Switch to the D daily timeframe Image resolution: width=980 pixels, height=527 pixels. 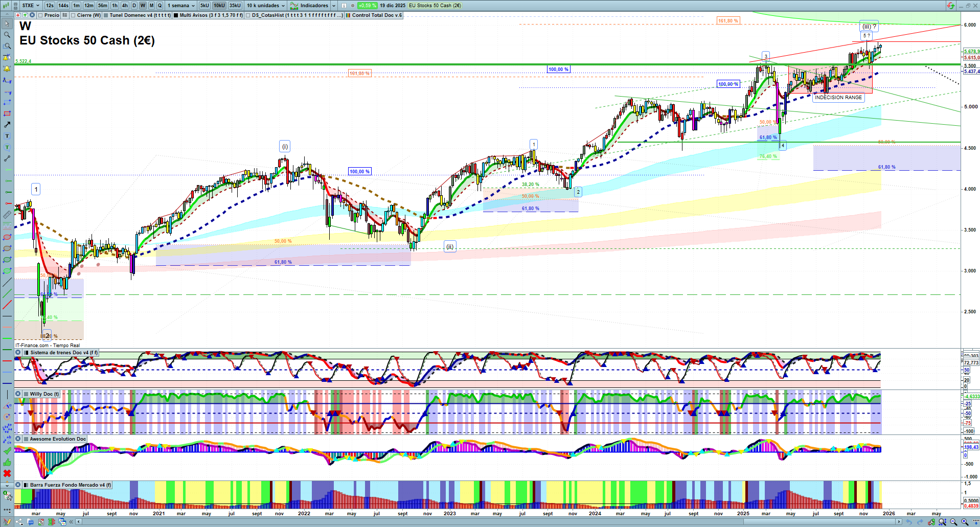[134, 6]
